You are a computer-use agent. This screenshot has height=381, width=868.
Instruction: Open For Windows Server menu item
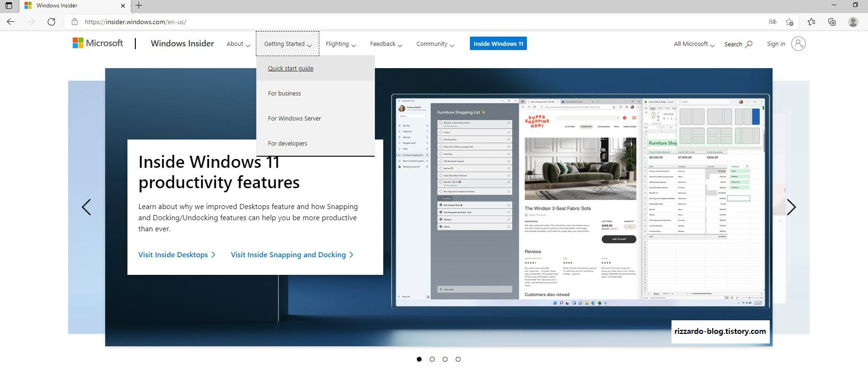pos(315,118)
